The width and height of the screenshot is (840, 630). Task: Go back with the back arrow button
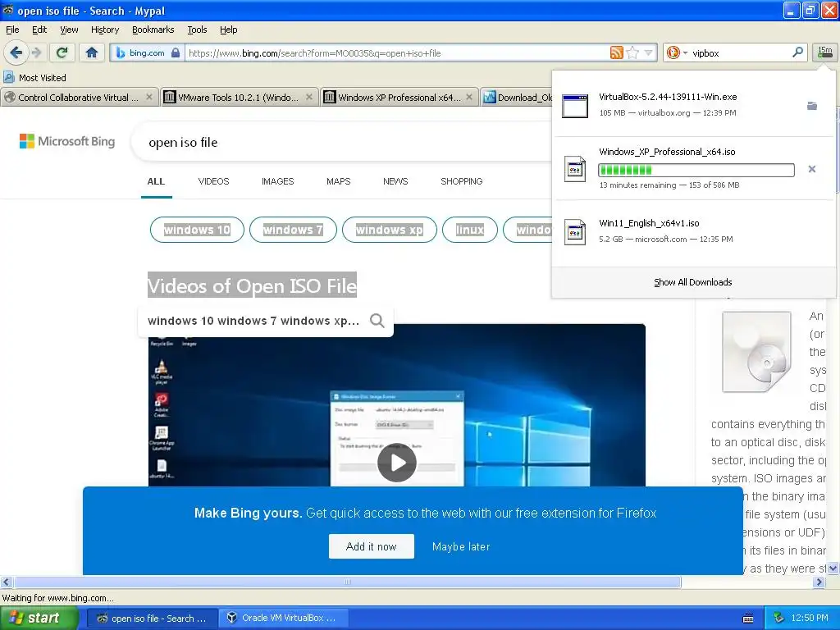tap(16, 52)
